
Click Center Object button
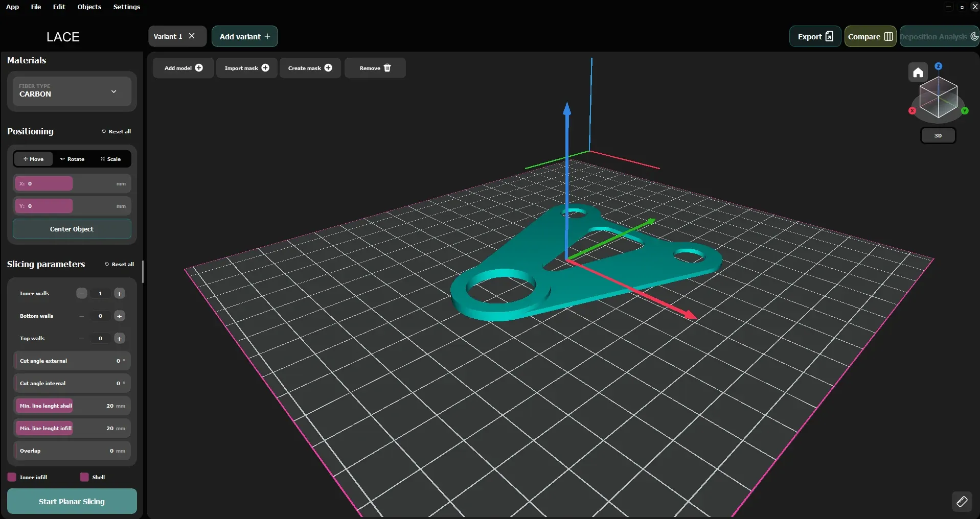[x=72, y=229]
